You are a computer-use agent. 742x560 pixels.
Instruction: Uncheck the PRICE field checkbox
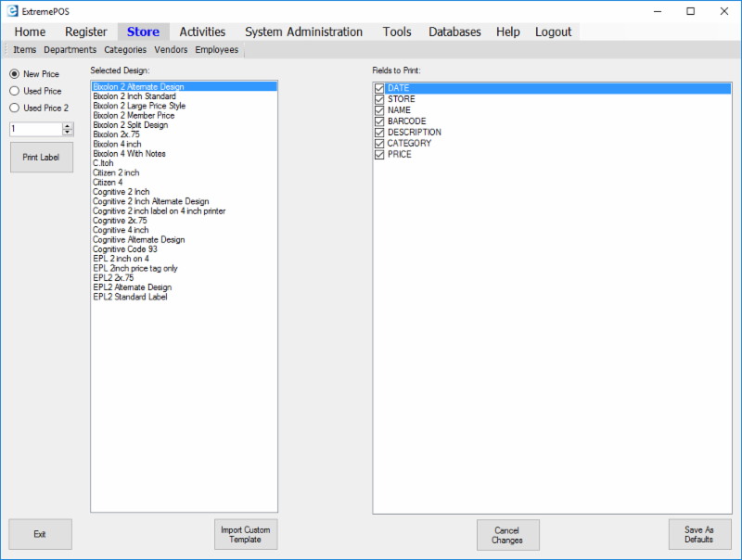[x=379, y=155]
